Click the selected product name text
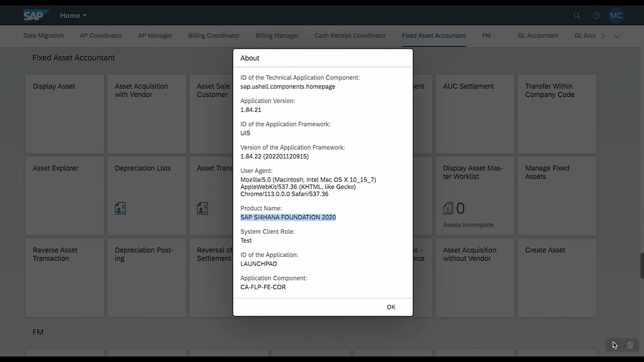The height and width of the screenshot is (362, 644). (x=288, y=217)
